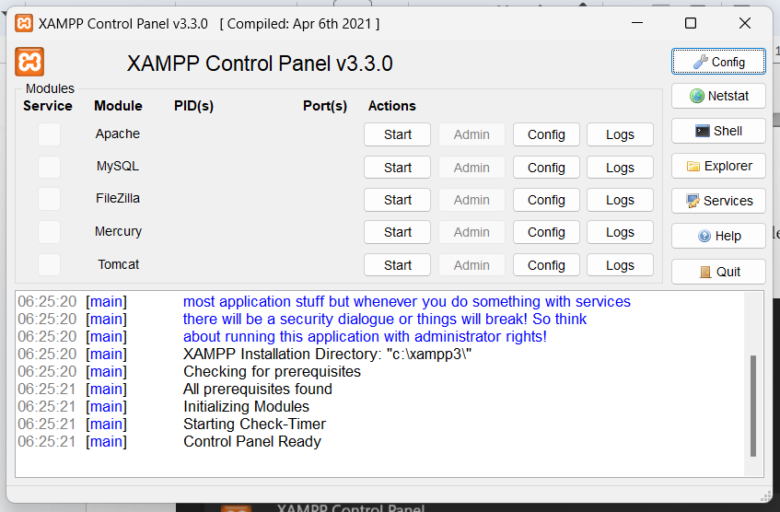View Logs for the MySQL module
The image size is (780, 512).
click(620, 168)
